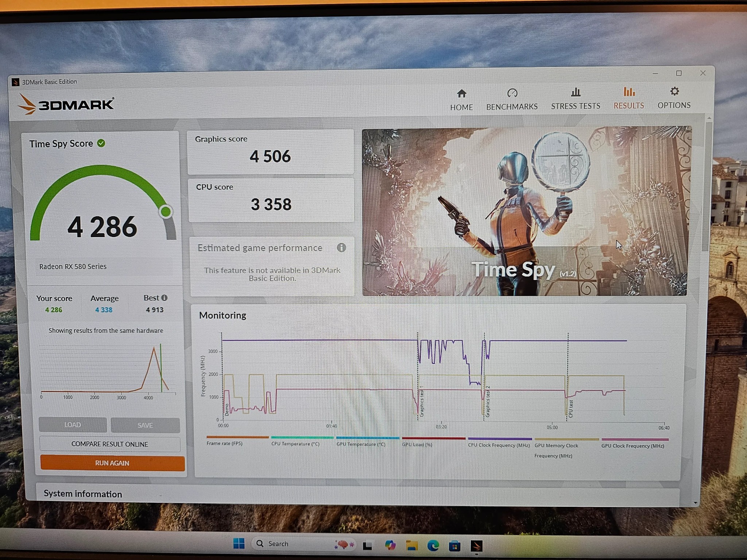Go to Benchmarks section
The width and height of the screenshot is (747, 560).
[x=512, y=99]
